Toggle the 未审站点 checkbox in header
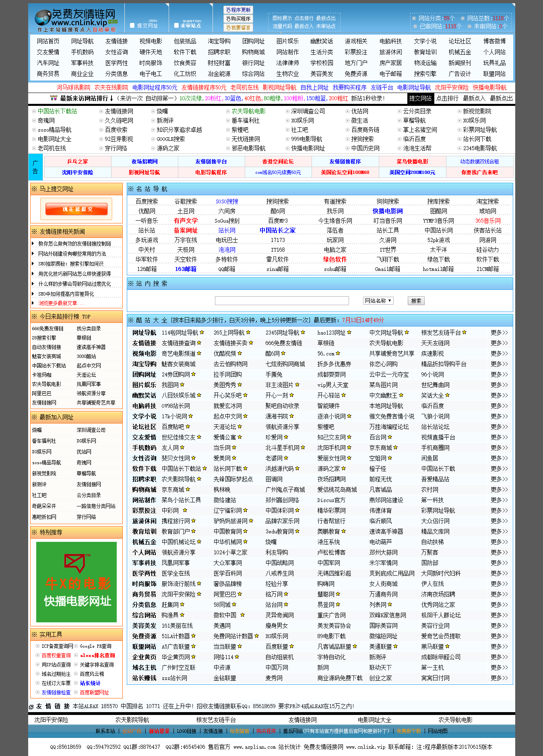543x756 pixels. [x=176, y=25]
